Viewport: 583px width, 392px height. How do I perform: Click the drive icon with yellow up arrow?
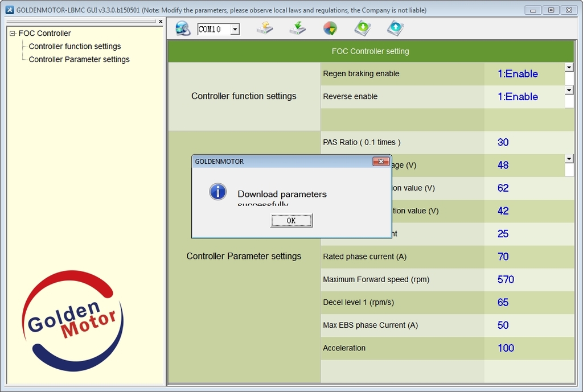pos(265,28)
